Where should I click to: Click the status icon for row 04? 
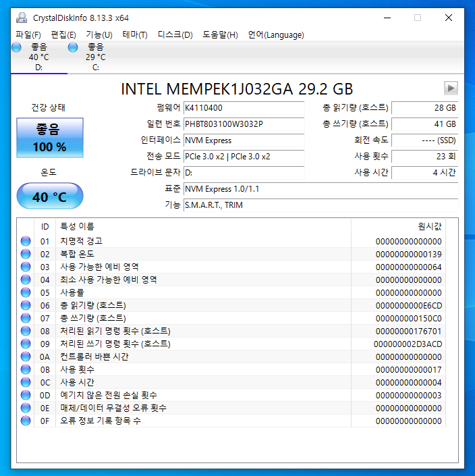[x=26, y=280]
